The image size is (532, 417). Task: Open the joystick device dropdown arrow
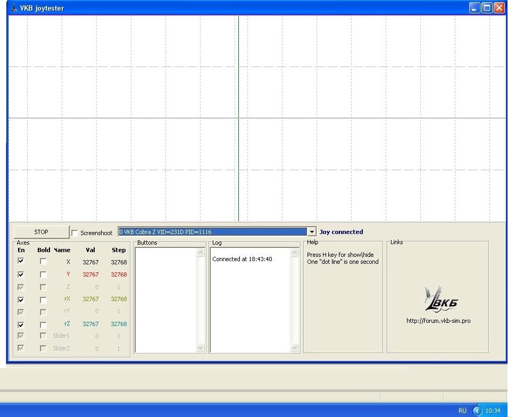[x=311, y=232]
